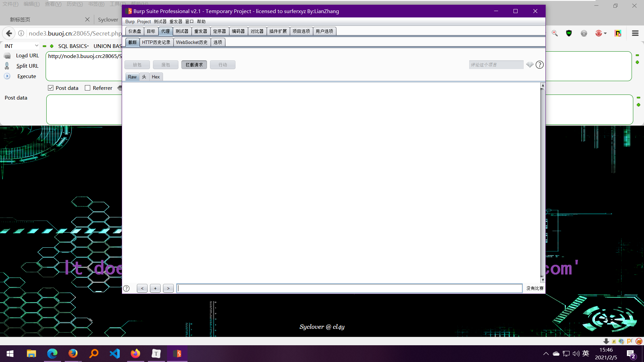Viewport: 644px width, 362px height.
Task: Enable the Referrer checkbox
Action: click(88, 88)
